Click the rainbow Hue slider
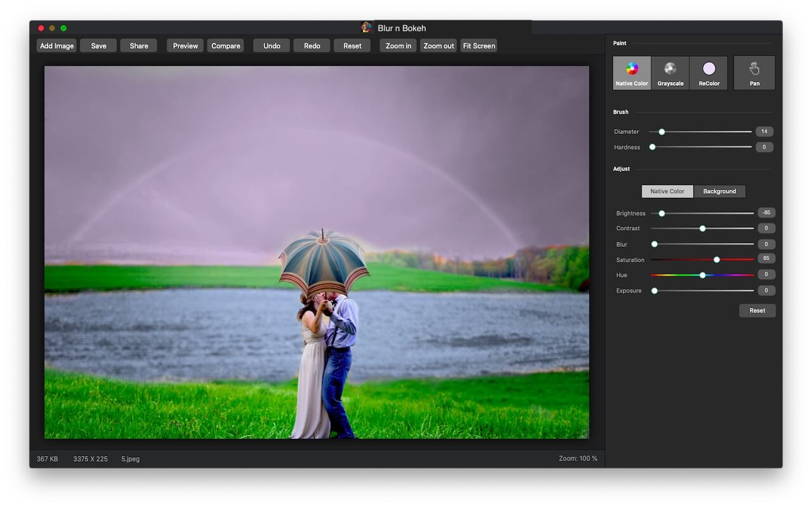Screen dimensions: 812x508 703,275
